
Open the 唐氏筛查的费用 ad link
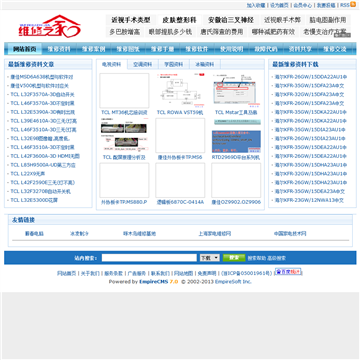pyautogui.click(x=221, y=32)
